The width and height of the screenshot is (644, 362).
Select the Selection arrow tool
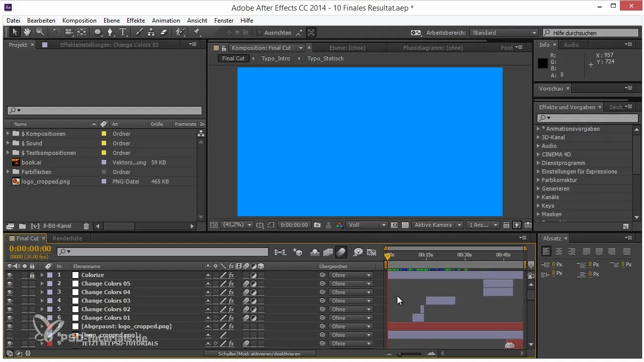pos(15,32)
